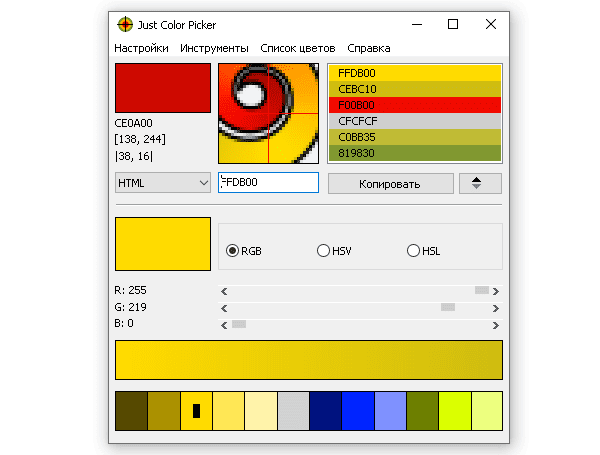Click the left arrow of the G slider
Screen dimensions: 600x455
(224, 308)
